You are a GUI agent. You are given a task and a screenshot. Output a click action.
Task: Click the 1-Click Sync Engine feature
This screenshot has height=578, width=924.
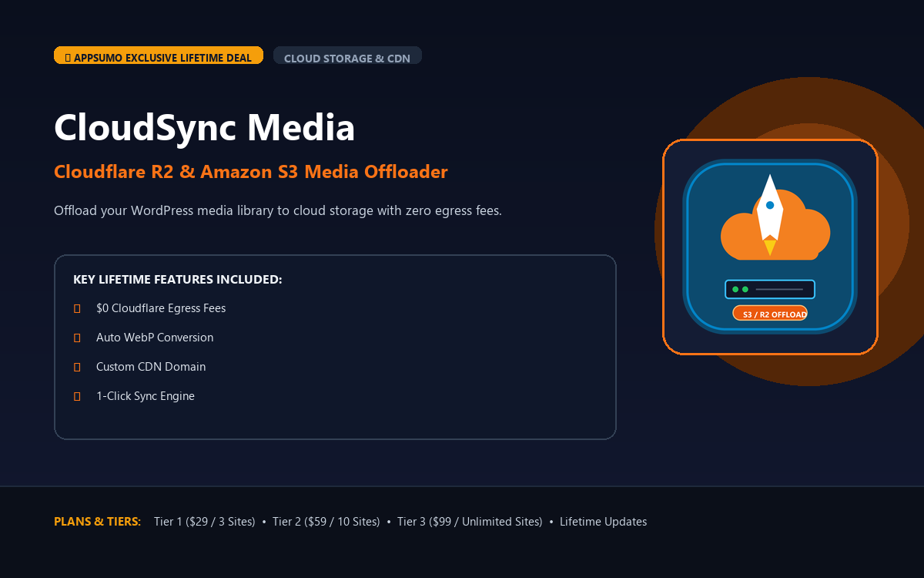tap(146, 396)
